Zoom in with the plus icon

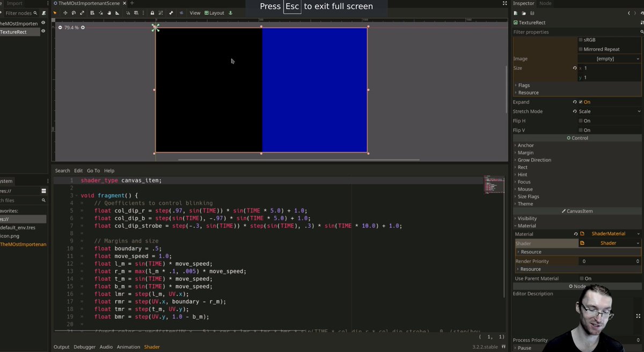83,27
